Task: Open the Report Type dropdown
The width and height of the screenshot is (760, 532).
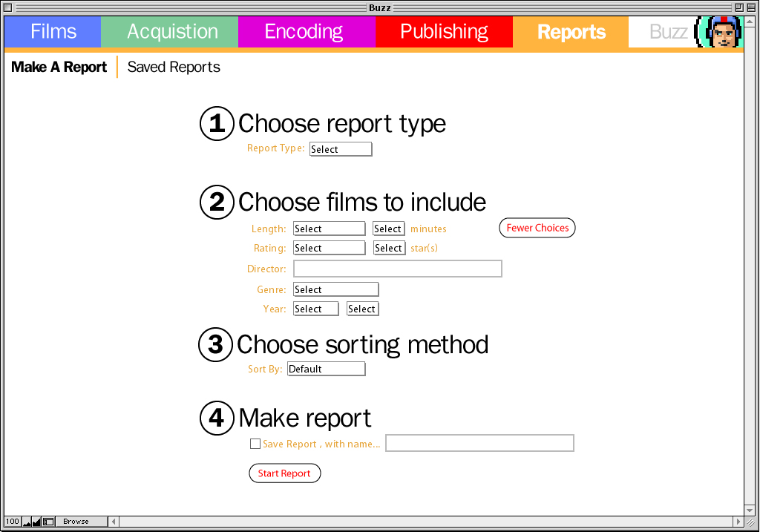Action: (341, 149)
